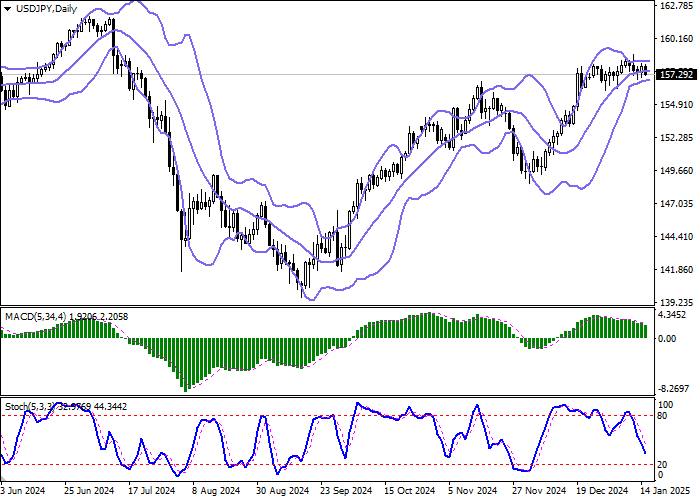The width and height of the screenshot is (700, 500).
Task: Click the Stochastic 20 level label
Action: click(661, 463)
